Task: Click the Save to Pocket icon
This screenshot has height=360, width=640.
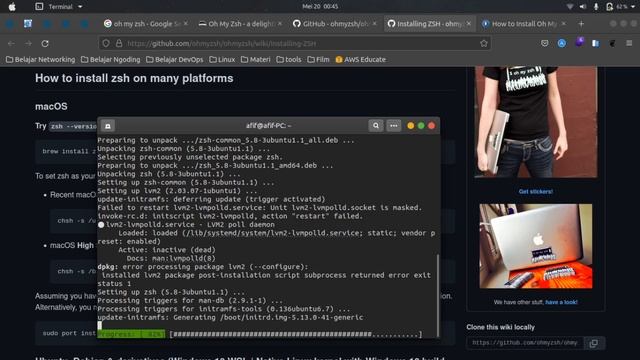Action: point(544,43)
